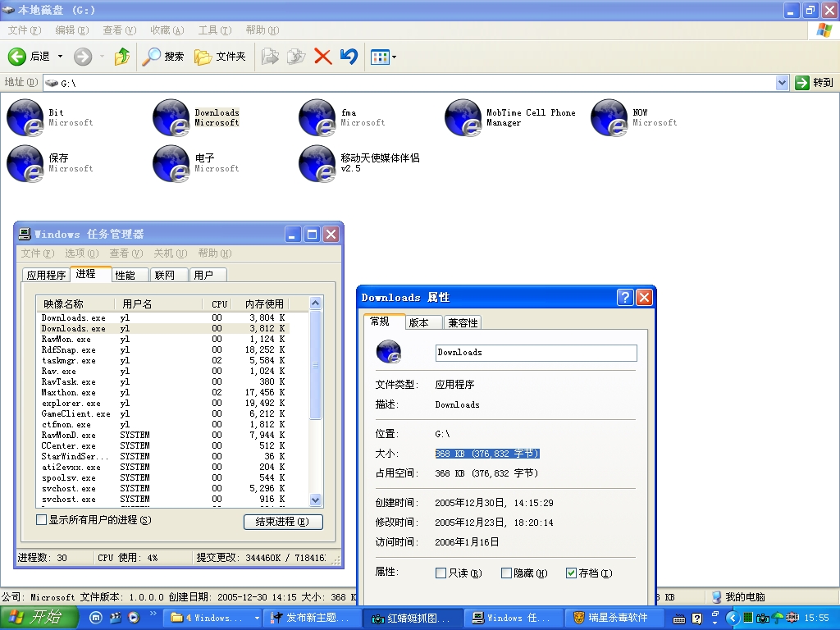
Task: Open Explorer's File (文件) menu
Action: click(24, 30)
